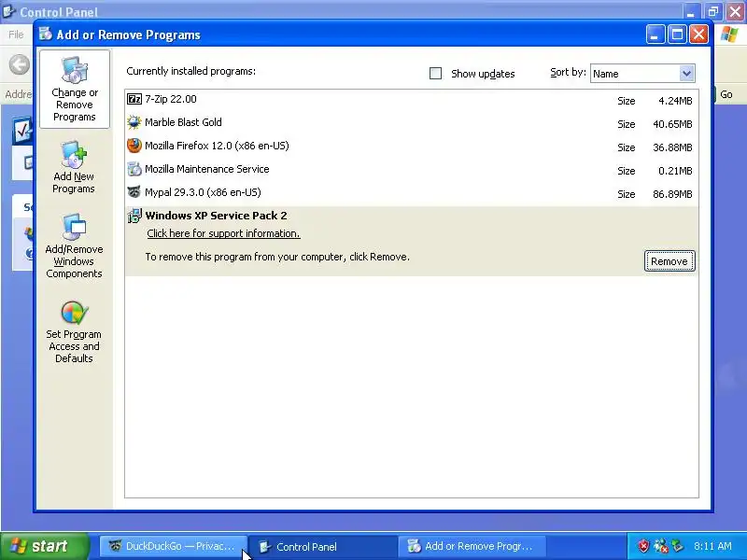Switch to DuckDuckGo Mypal taskbar button
This screenshot has width=747, height=560.
[173, 546]
